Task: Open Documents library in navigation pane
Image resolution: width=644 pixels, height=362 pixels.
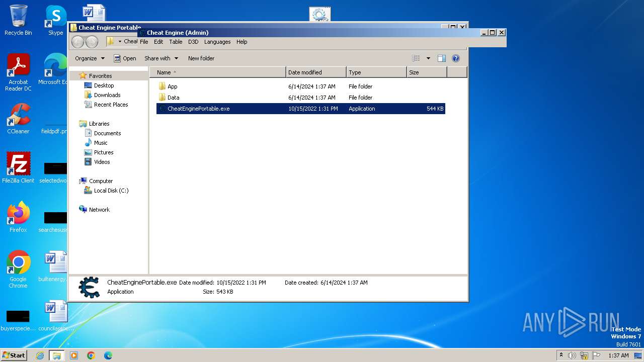Action: point(107,133)
